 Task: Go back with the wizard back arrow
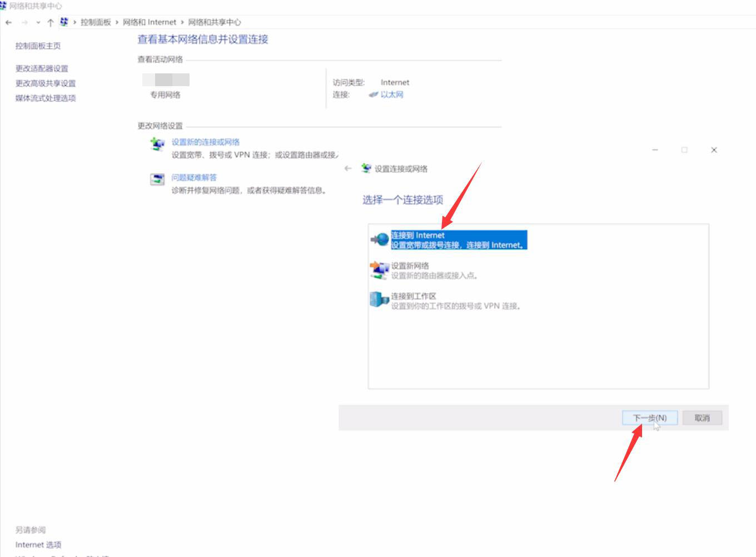(348, 168)
